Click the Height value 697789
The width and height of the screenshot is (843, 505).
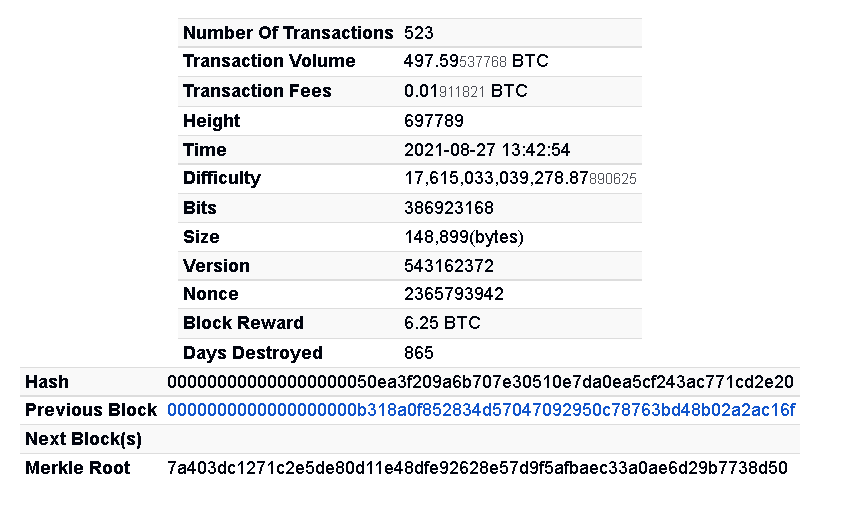[x=434, y=120]
